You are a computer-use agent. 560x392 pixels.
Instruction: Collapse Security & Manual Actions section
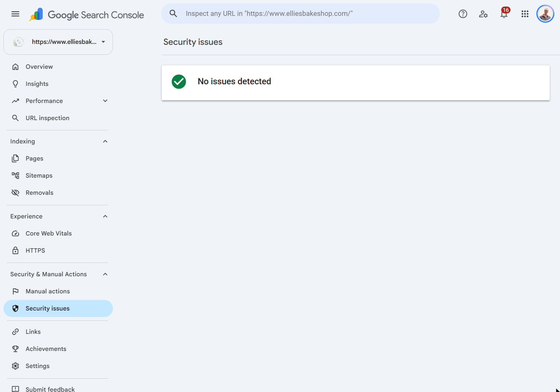pos(105,274)
